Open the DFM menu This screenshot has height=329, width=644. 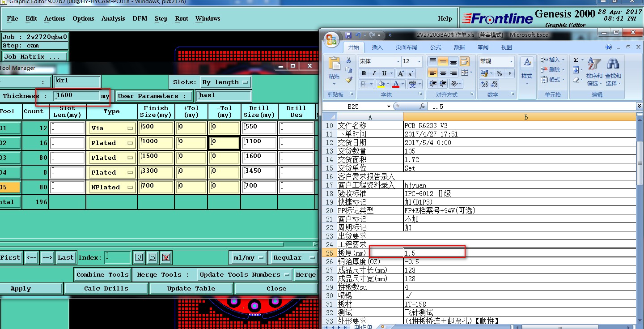140,19
